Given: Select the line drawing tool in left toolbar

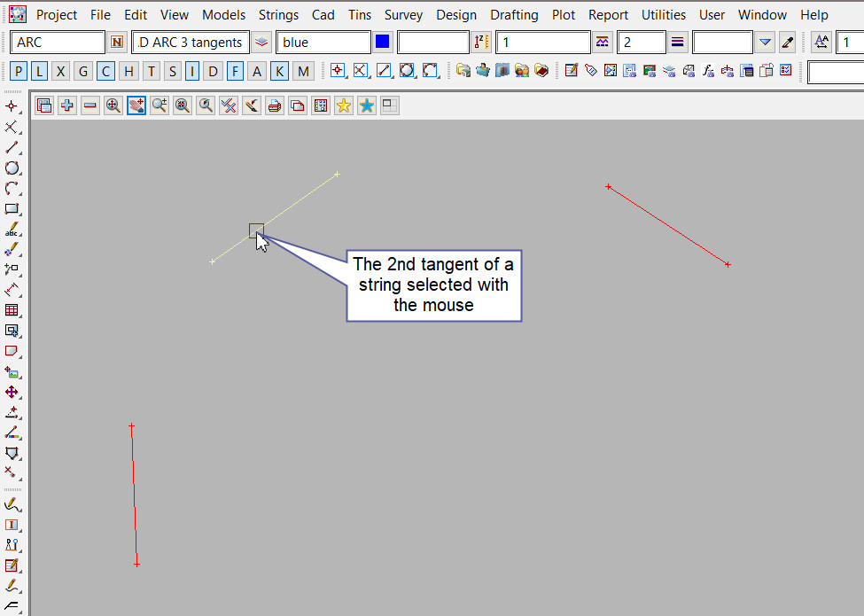Looking at the screenshot, I should [x=12, y=148].
